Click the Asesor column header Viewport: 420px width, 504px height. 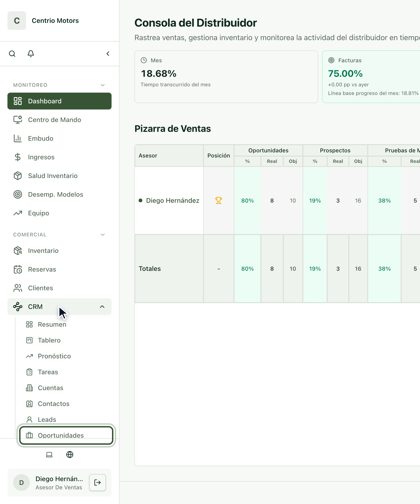(169, 156)
